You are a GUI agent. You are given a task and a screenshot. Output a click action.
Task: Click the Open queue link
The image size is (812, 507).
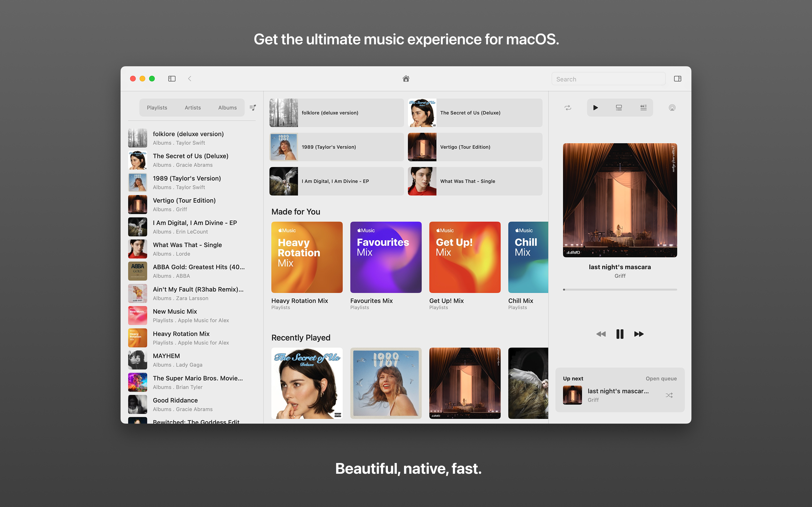[661, 379]
